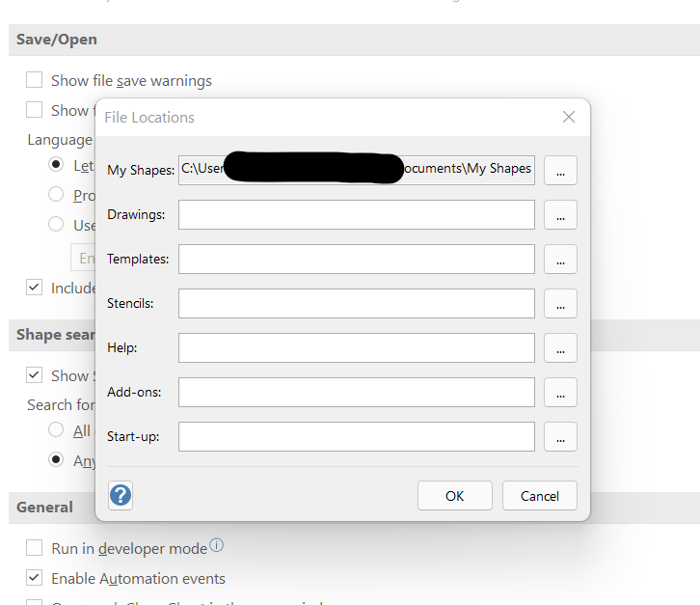Browse for Drawings folder
The image size is (700, 605).
coord(560,214)
